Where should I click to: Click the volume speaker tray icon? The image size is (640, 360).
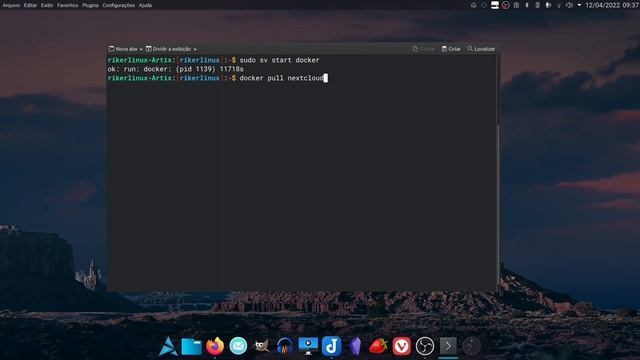[569, 5]
